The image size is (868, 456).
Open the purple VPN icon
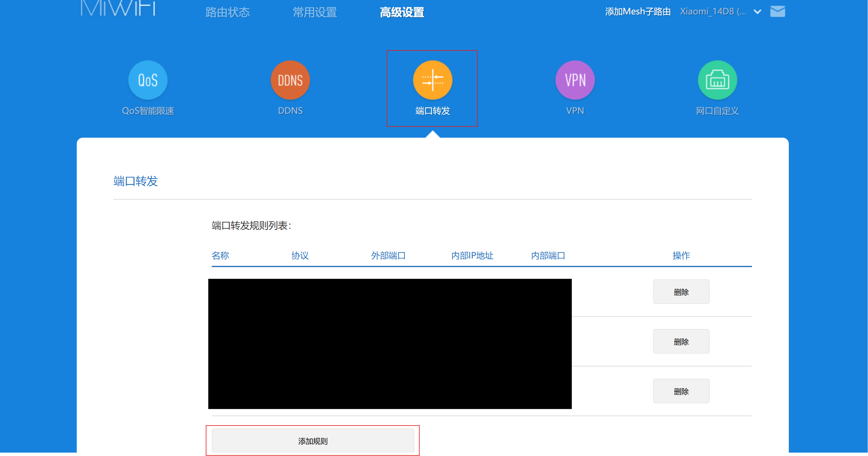[x=575, y=80]
